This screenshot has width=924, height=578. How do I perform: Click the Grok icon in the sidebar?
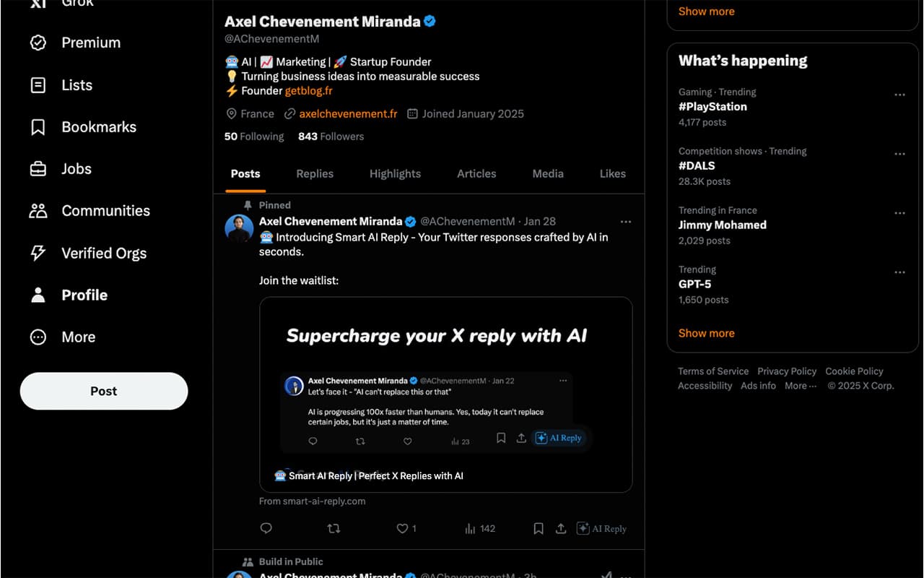[x=38, y=4]
